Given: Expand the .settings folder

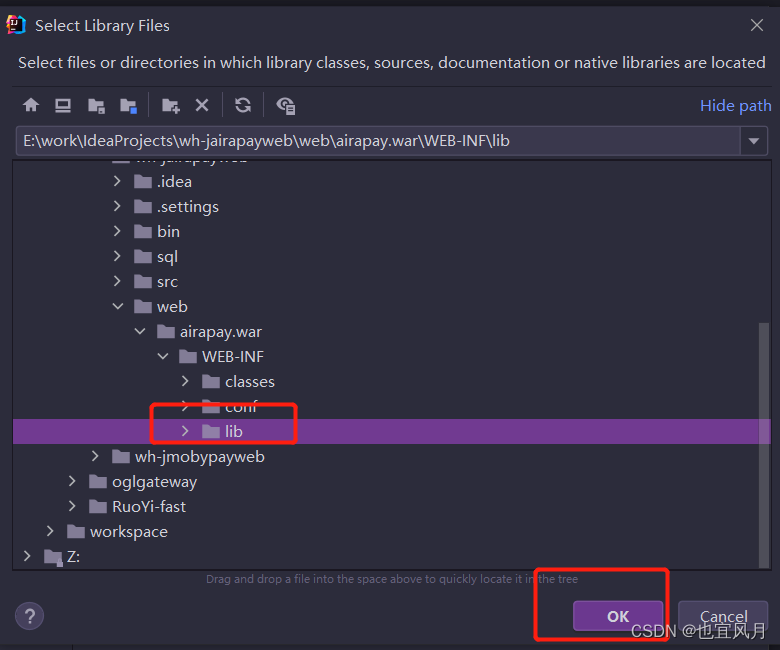Looking at the screenshot, I should pyautogui.click(x=117, y=206).
